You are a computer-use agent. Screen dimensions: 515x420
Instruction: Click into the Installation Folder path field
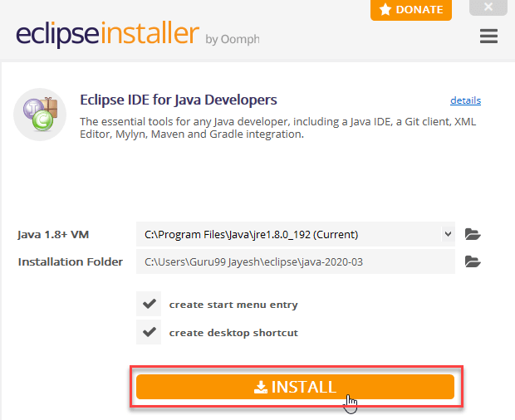(295, 262)
